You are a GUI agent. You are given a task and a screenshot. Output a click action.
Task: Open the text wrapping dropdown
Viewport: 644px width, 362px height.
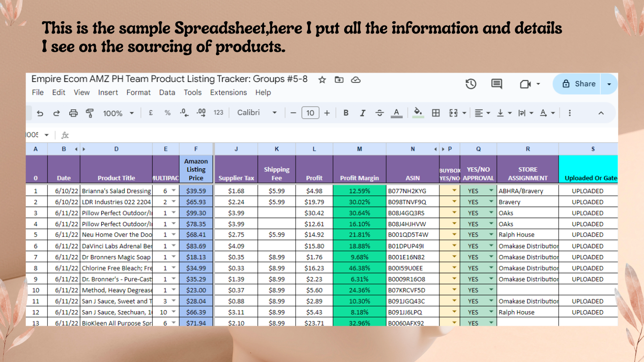pos(526,113)
